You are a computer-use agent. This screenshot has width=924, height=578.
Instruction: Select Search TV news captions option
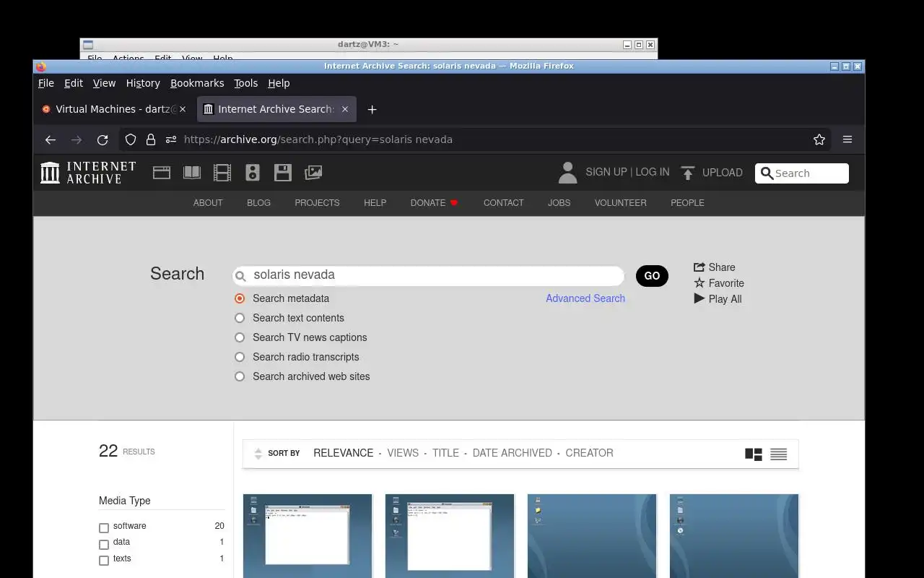pyautogui.click(x=240, y=337)
